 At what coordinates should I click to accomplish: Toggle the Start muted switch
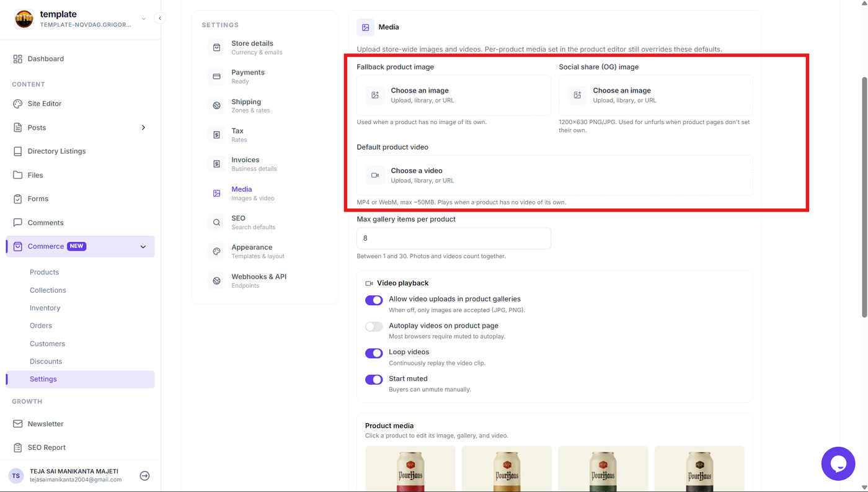pos(374,380)
